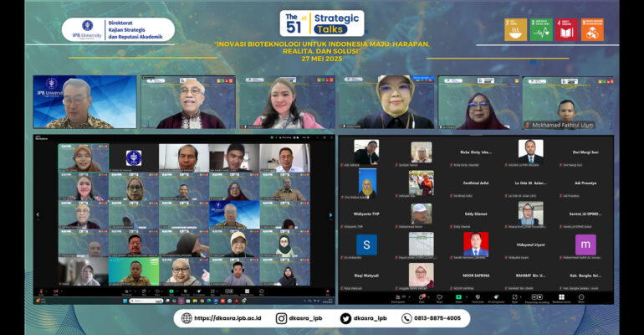Open Participants panel in right Zoom window
644x335 pixels.
[x=398, y=299]
